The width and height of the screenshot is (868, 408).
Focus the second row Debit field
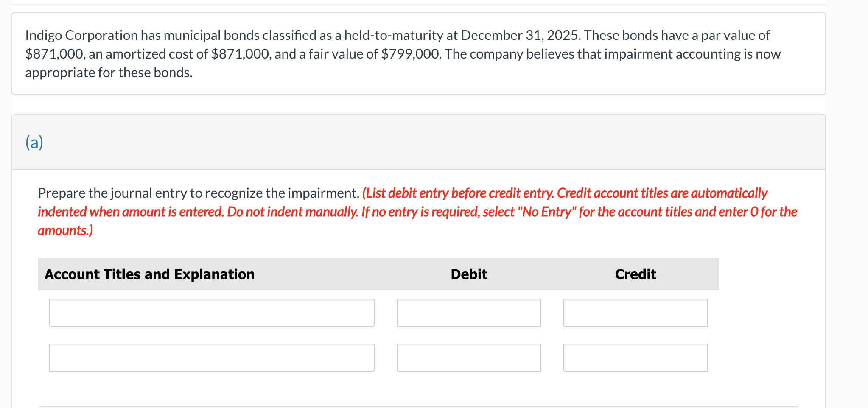pyautogui.click(x=469, y=358)
